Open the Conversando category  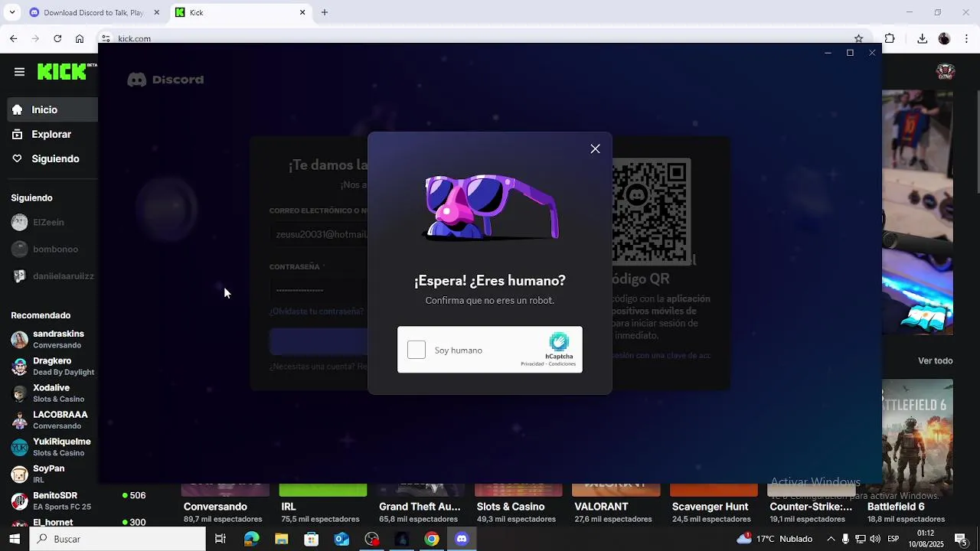215,507
